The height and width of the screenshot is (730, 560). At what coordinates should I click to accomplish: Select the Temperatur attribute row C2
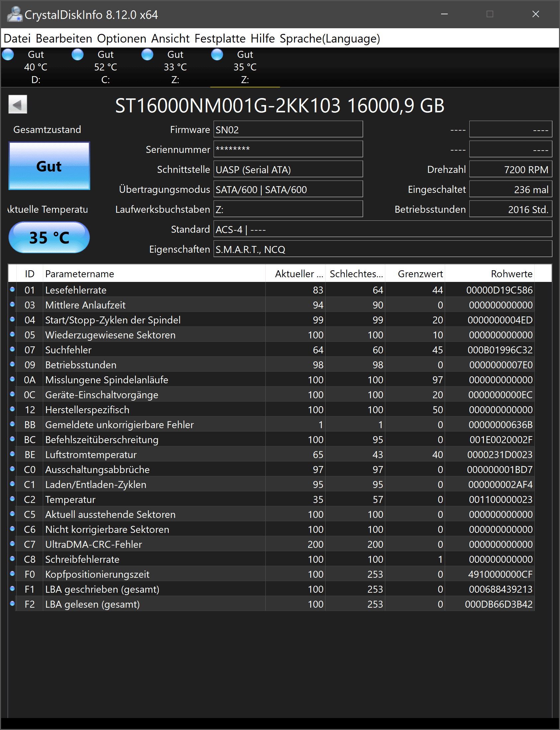coord(271,499)
